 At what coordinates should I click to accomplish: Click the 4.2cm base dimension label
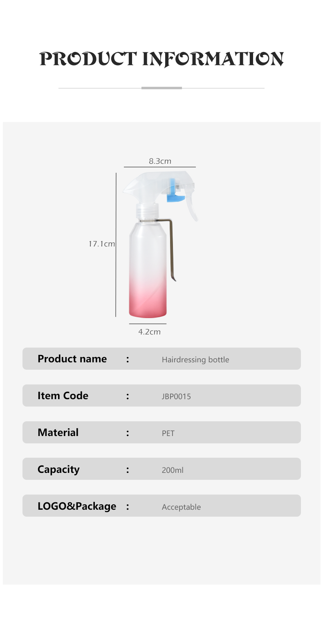149,332
